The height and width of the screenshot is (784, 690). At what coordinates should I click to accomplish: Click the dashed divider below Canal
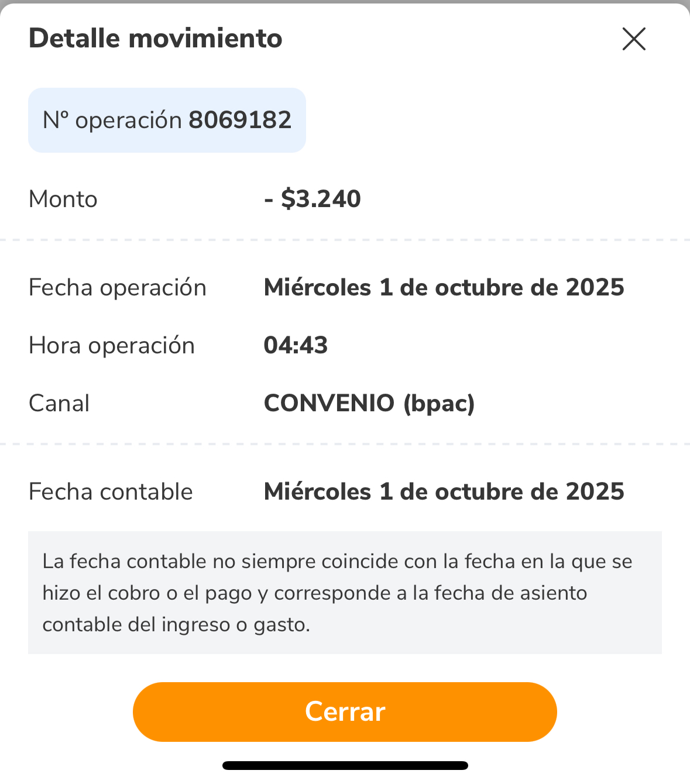coord(345,444)
